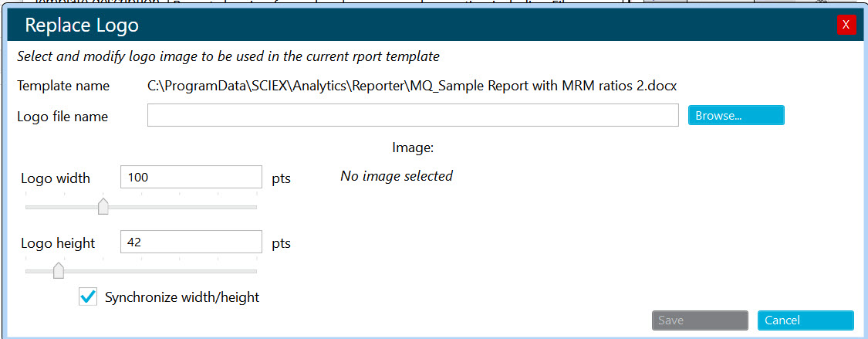Click the No image selected placeholder
Viewport: 868px width, 339px height.
(397, 176)
